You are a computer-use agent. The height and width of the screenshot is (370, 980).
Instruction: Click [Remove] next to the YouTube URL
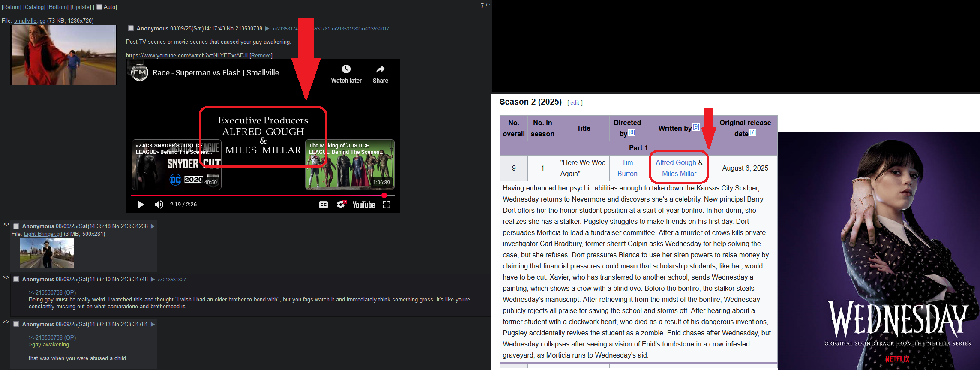(261, 55)
